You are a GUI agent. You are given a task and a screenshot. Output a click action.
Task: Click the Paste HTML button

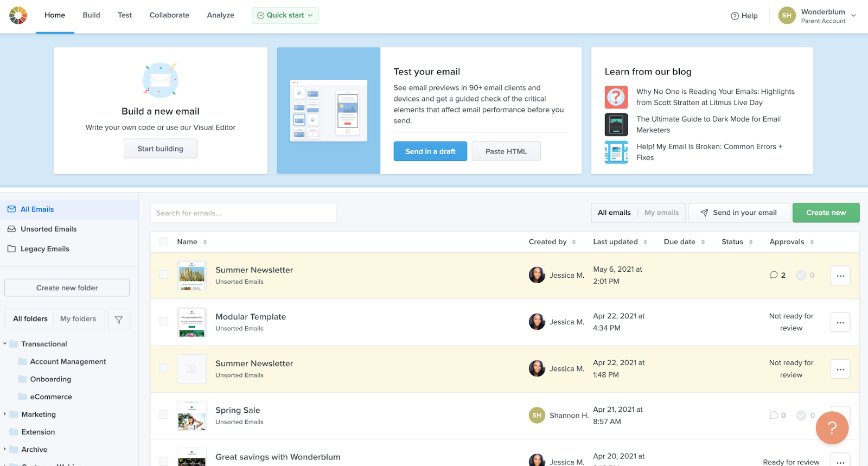point(506,151)
